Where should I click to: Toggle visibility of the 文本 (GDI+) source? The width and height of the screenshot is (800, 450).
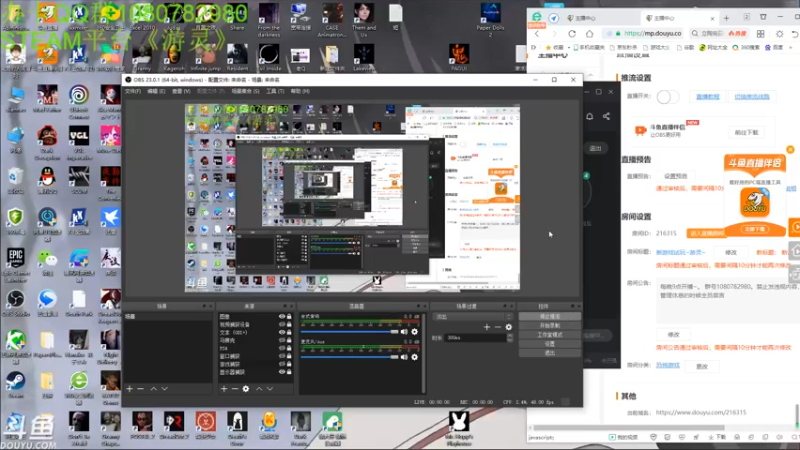(x=282, y=332)
